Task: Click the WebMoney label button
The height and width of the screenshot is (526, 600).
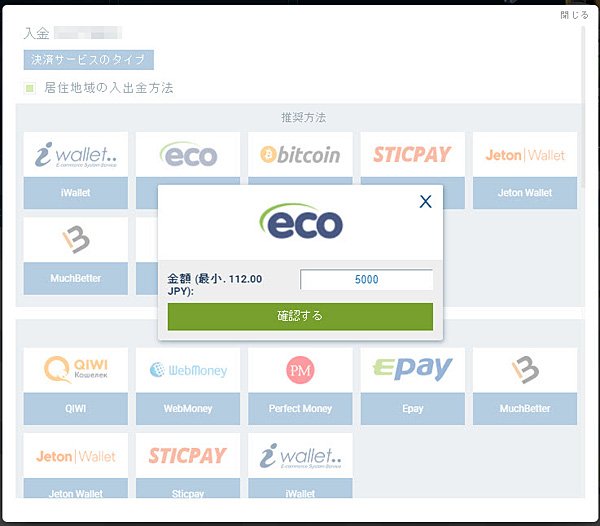Action: [188, 409]
